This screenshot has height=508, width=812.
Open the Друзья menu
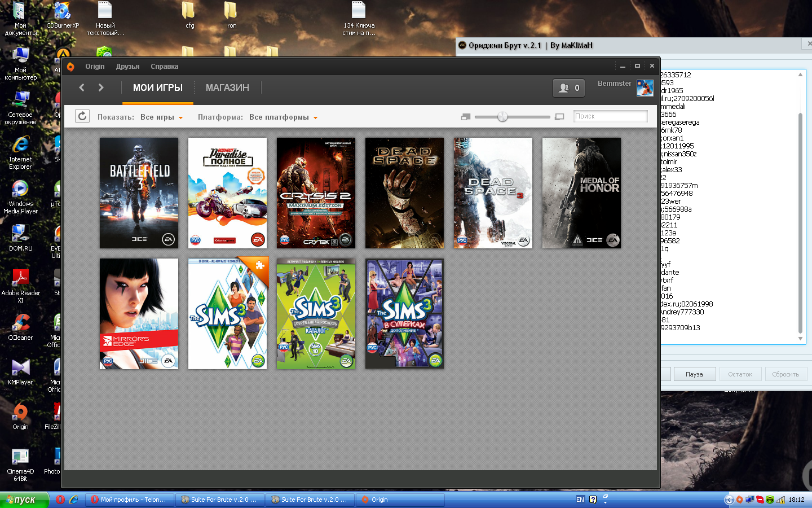[127, 67]
